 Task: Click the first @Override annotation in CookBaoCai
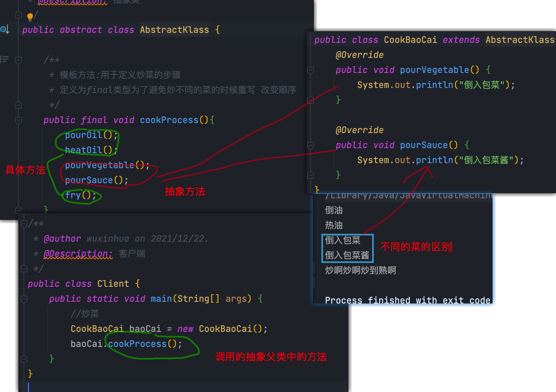360,55
